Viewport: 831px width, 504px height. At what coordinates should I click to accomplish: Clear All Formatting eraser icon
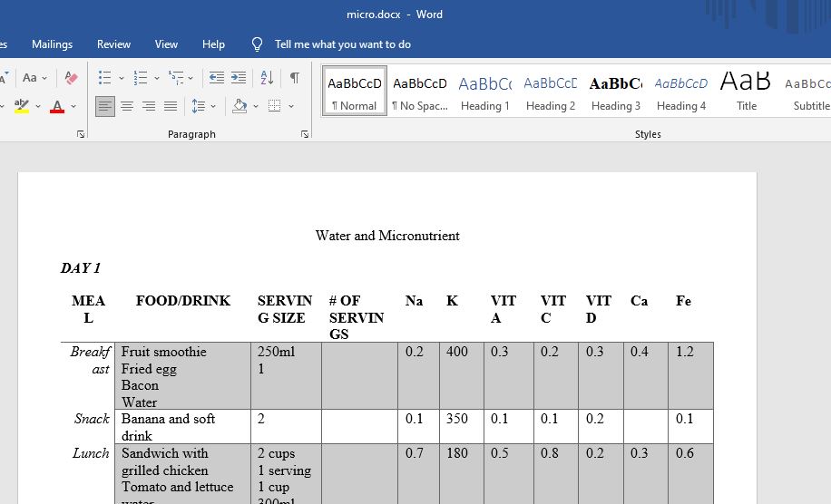pos(71,78)
